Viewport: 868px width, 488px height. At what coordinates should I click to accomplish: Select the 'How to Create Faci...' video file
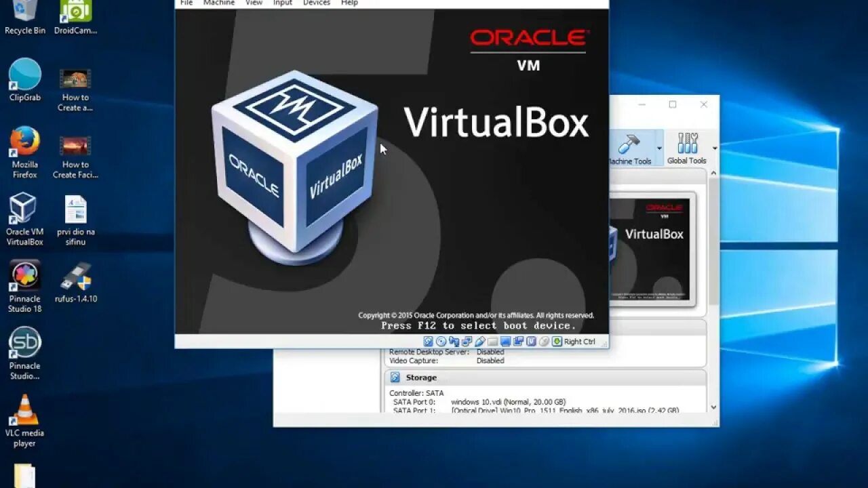[75, 157]
